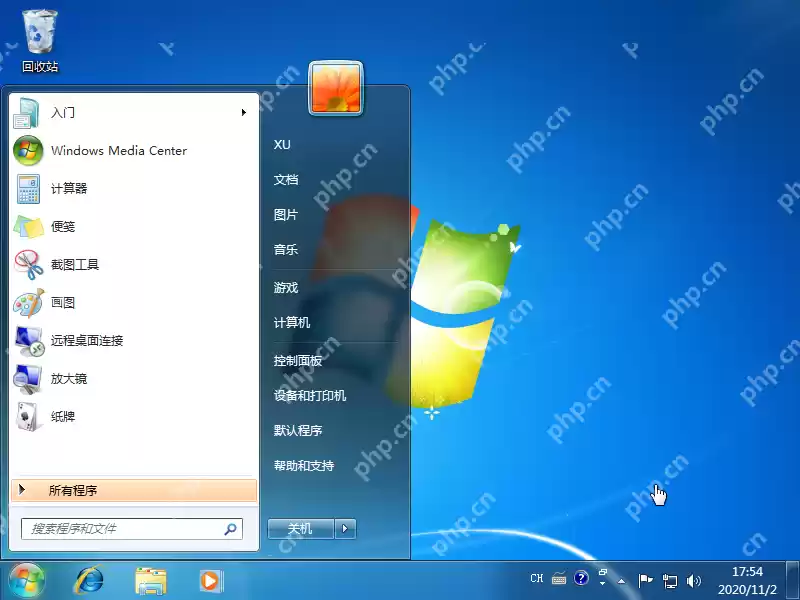Check network status via tray network icon

(x=672, y=578)
